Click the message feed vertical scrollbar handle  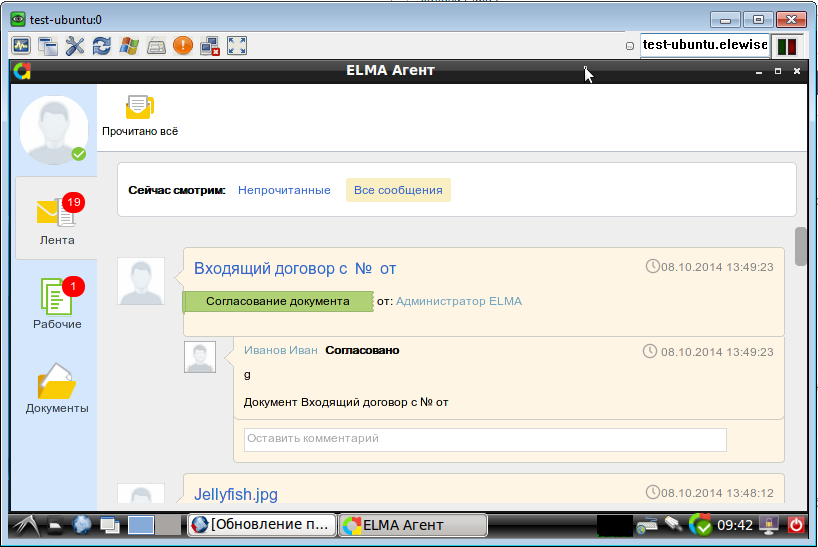click(801, 247)
